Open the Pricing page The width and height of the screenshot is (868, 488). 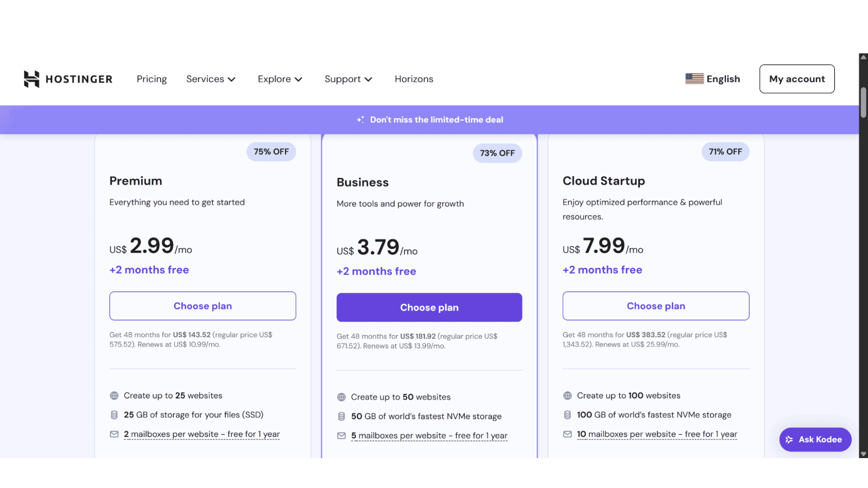click(152, 79)
